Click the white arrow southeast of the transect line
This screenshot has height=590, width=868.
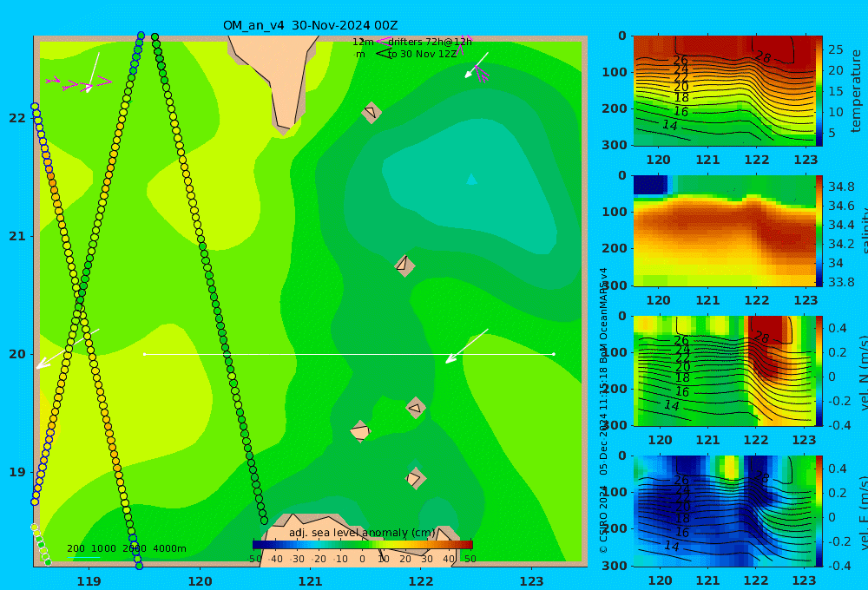coord(467,346)
